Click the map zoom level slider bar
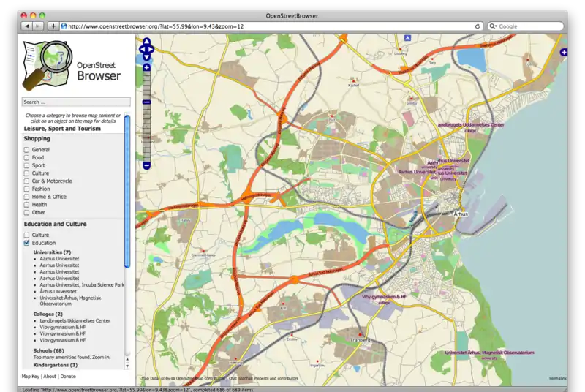 tap(146, 117)
